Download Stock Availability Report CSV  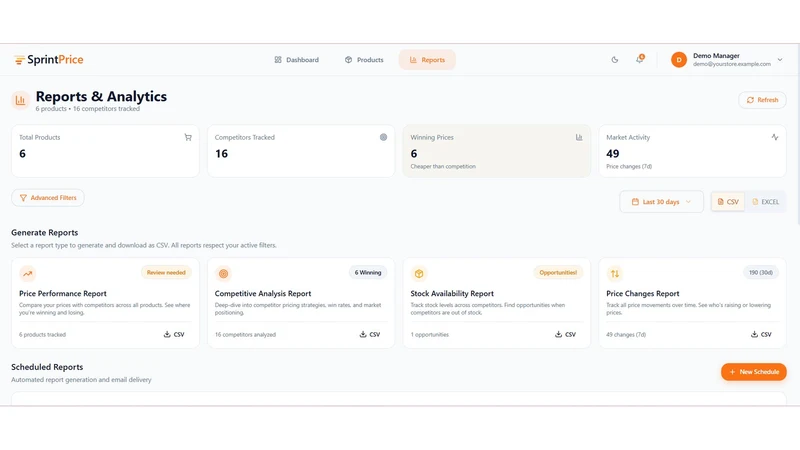565,335
